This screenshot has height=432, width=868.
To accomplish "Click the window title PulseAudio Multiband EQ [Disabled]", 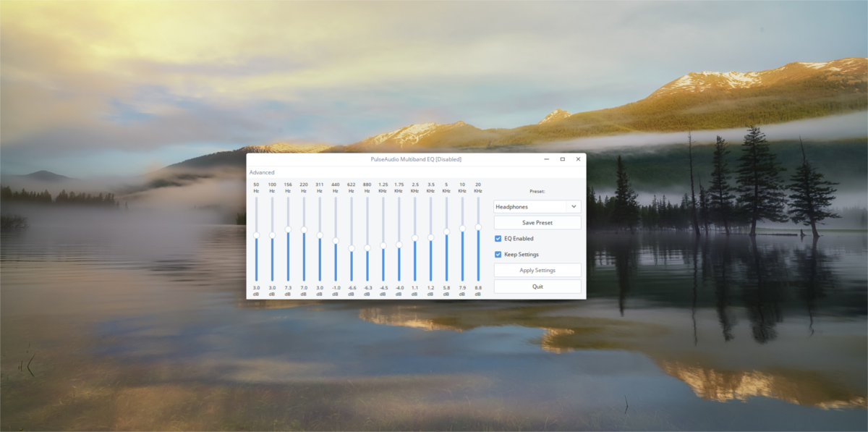I will (x=416, y=159).
